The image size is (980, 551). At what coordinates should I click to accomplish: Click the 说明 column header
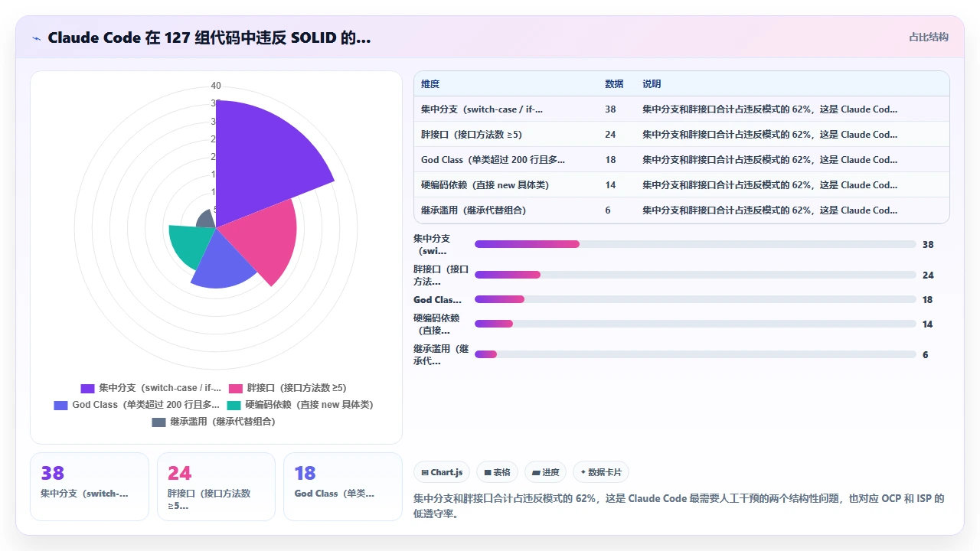pos(652,84)
